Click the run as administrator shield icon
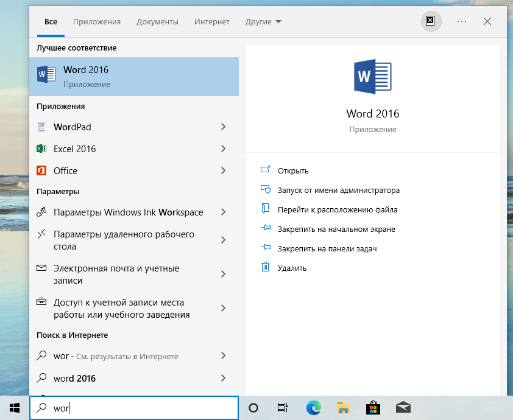The width and height of the screenshot is (513, 420). point(265,189)
